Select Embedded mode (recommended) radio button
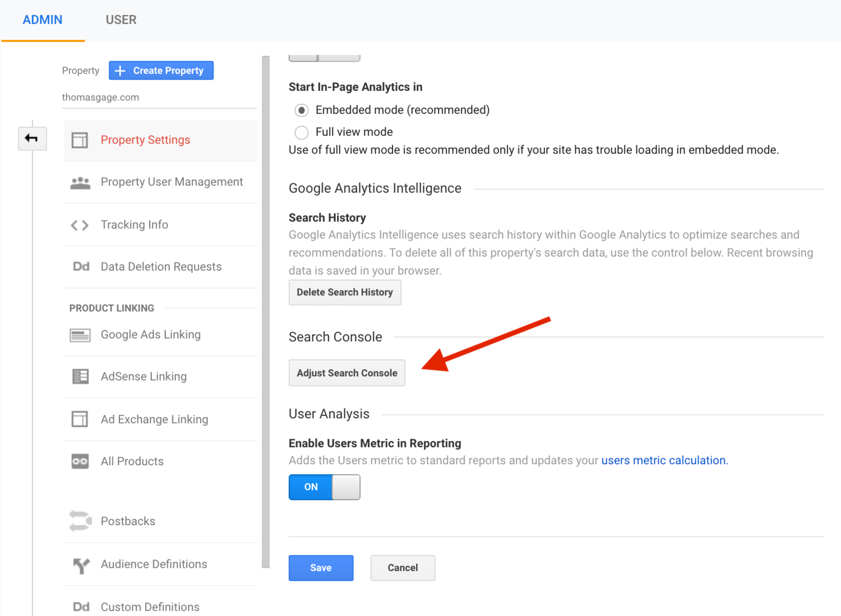841x616 pixels. 302,110
